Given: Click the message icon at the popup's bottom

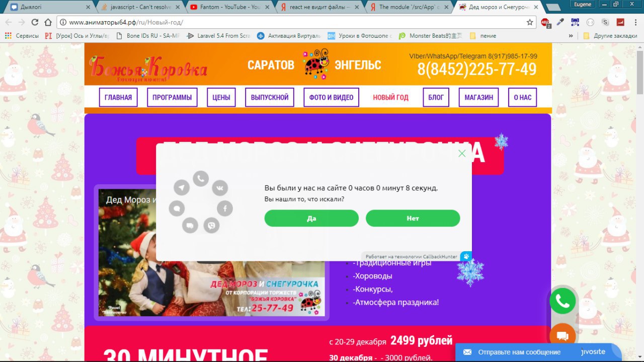Looking at the screenshot, I should click(x=190, y=226).
